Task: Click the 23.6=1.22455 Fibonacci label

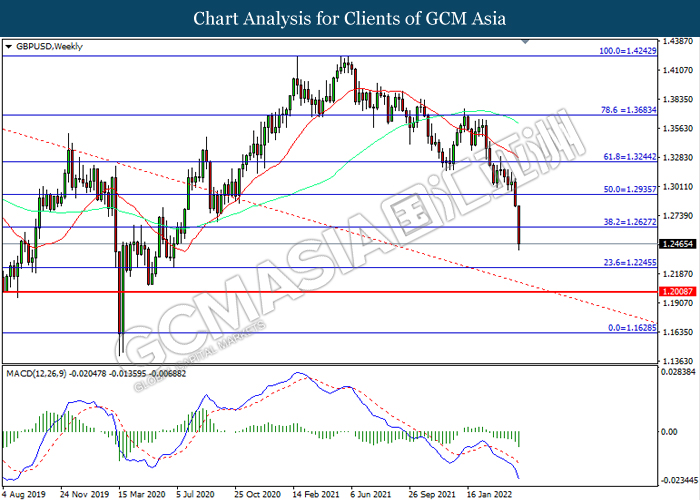Action: [x=629, y=262]
